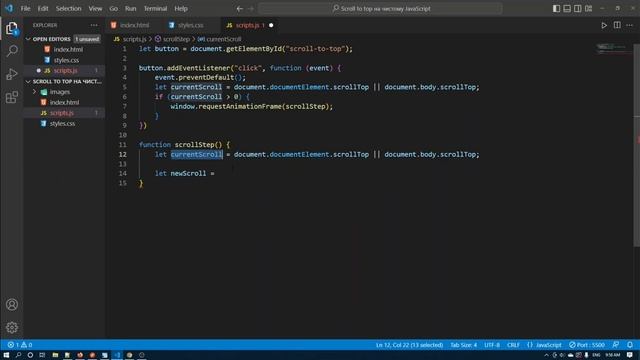Split the editor to the right
640x360 pixels.
(x=617, y=25)
